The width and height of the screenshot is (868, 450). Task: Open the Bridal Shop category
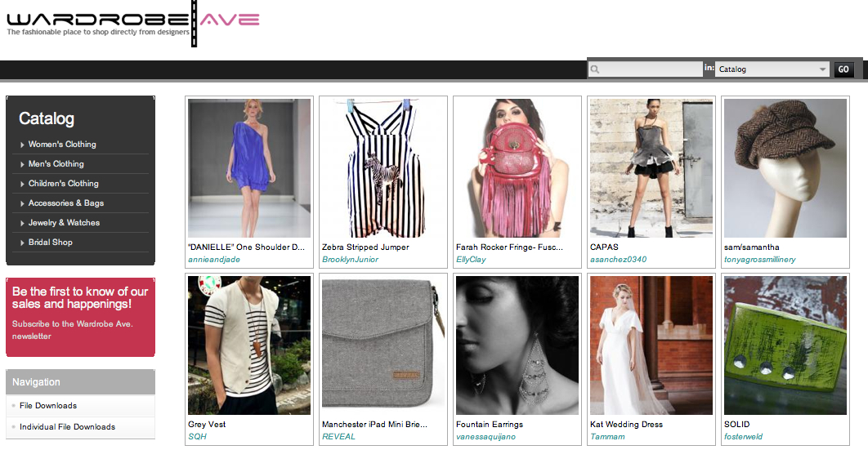click(51, 242)
